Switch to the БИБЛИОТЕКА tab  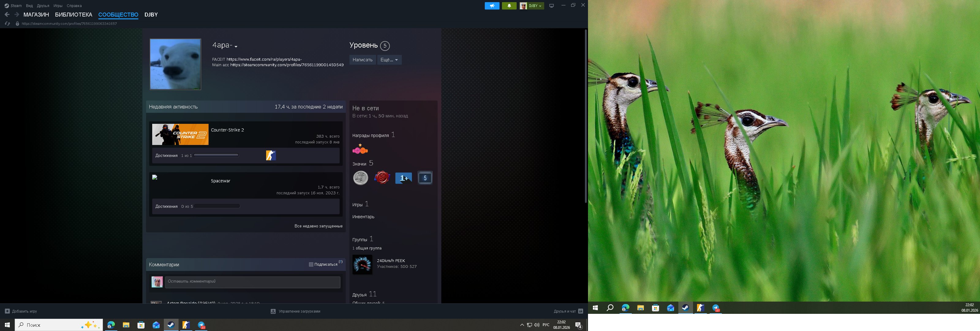point(73,14)
